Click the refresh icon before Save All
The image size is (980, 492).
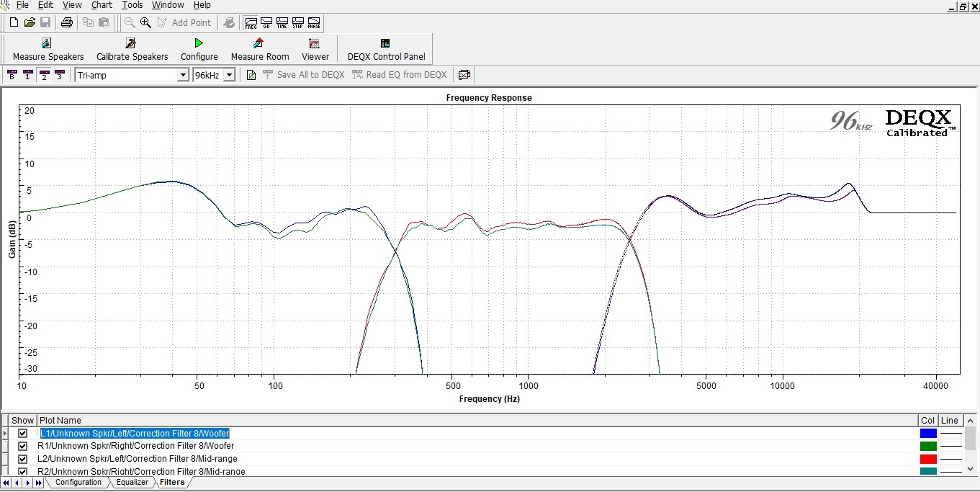pyautogui.click(x=251, y=74)
